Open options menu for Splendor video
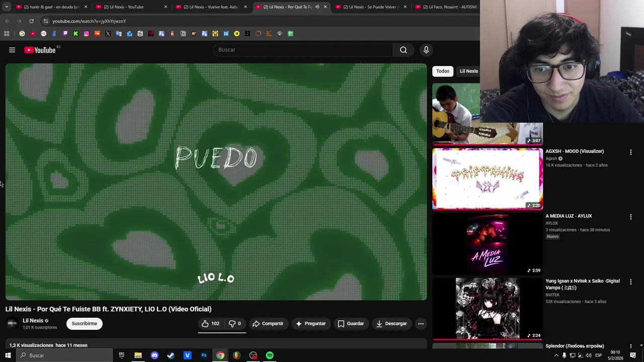This screenshot has width=644, height=362. [631, 346]
